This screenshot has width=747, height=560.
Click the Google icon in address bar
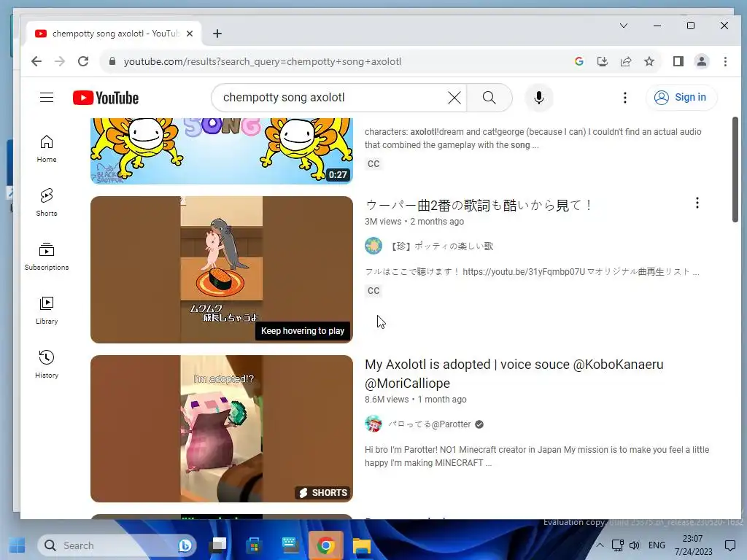tap(578, 61)
